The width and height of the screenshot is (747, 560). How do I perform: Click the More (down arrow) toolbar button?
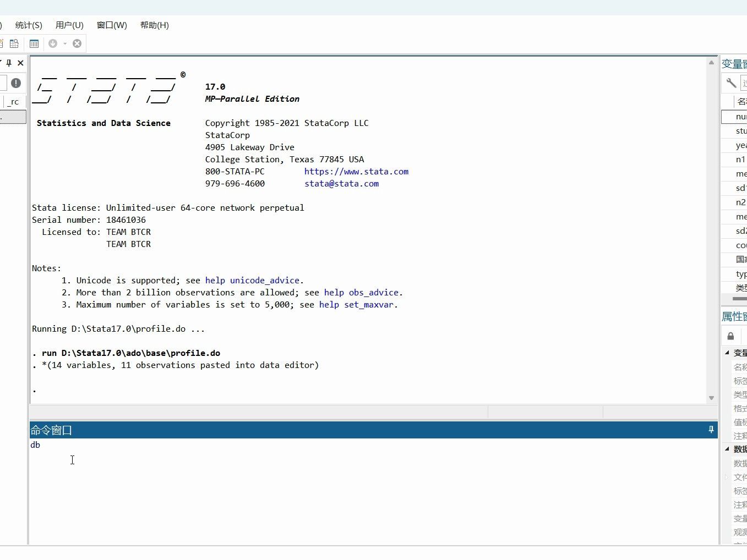click(53, 43)
